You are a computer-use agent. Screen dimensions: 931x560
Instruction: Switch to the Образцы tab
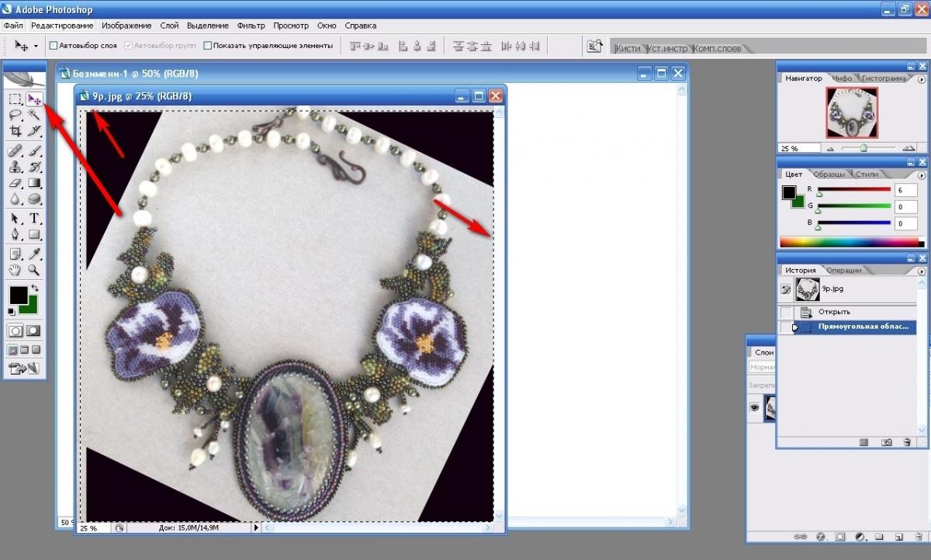coord(829,175)
